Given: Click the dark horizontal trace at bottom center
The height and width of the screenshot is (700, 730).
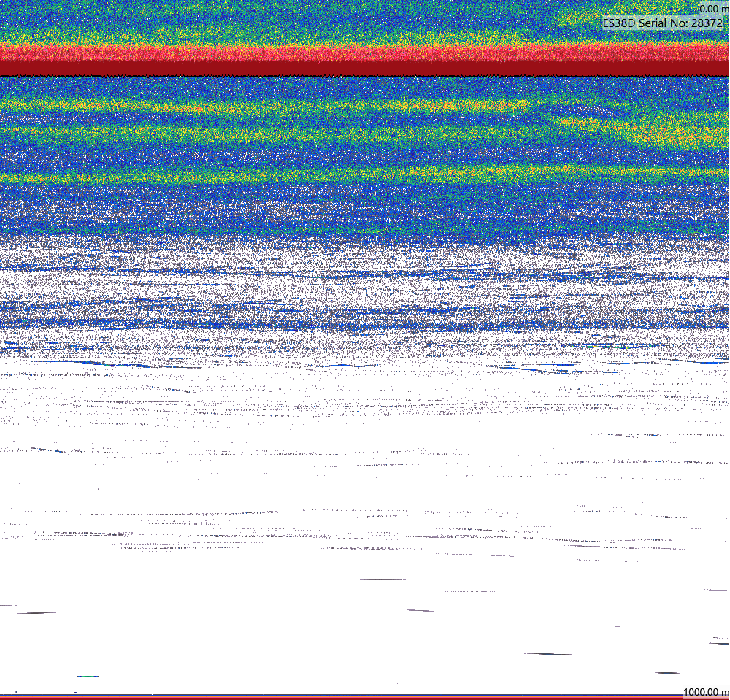Looking at the screenshot, I should tap(378, 580).
